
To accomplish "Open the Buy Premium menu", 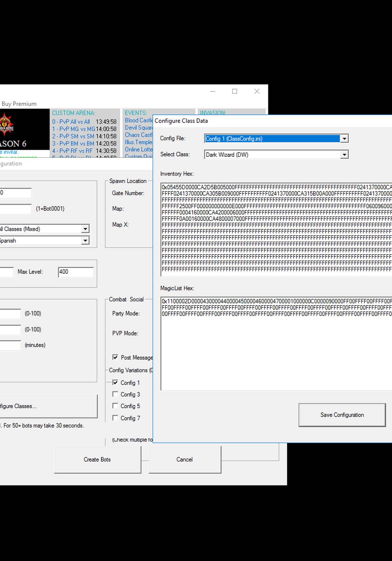I will click(19, 104).
